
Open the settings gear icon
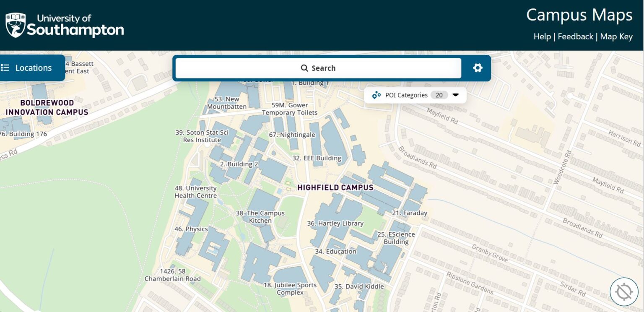click(x=478, y=68)
